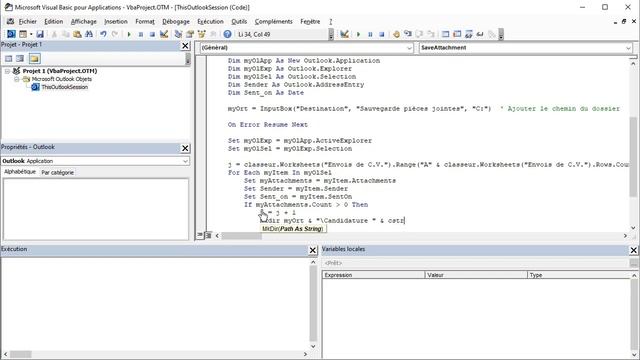Undo the last edit with the Undo arrow
Image resolution: width=640 pixels, height=360 pixels.
pos(103,34)
